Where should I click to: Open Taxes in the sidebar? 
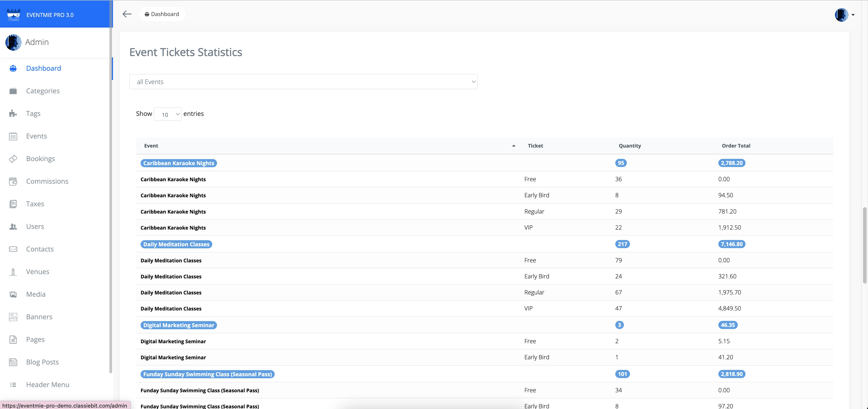tap(35, 204)
